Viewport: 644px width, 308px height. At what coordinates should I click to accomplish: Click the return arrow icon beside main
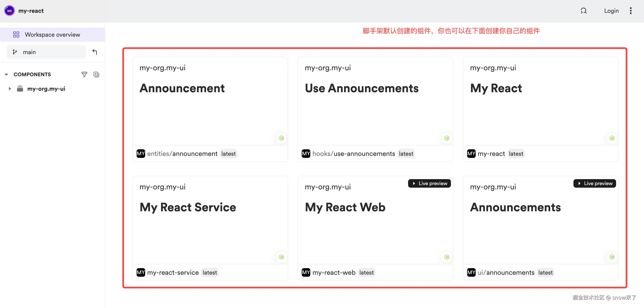click(x=95, y=52)
